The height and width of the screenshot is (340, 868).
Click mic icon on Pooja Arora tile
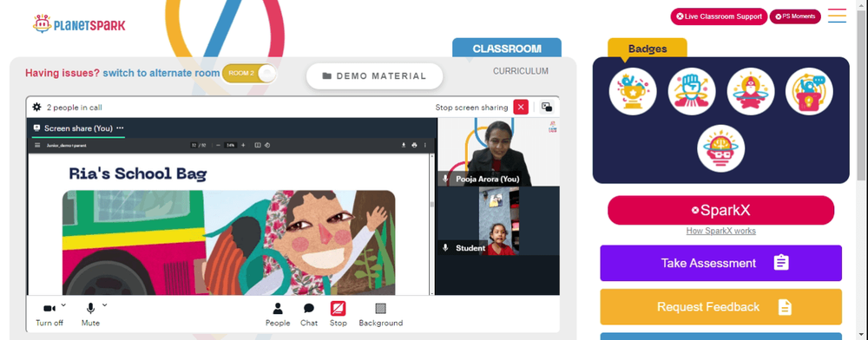click(x=445, y=179)
